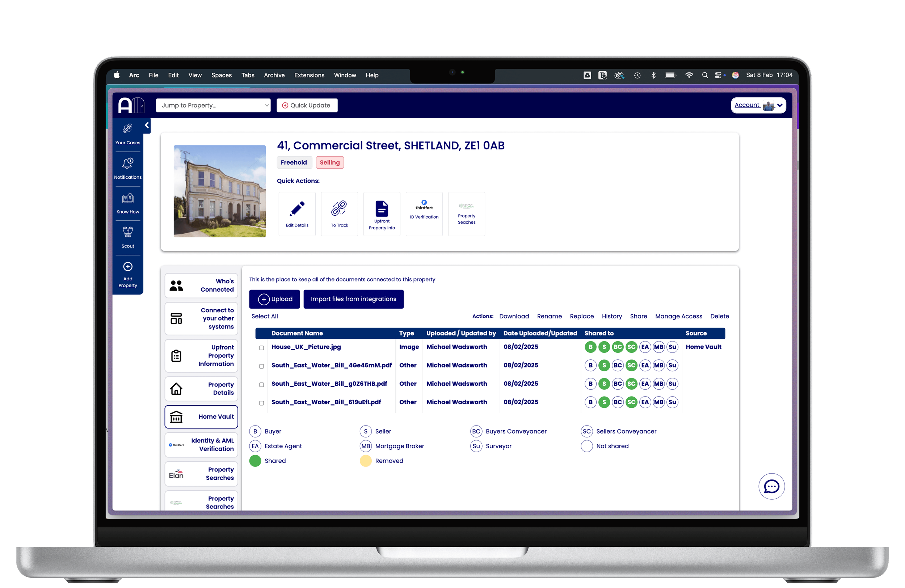Check the South_East_Water_Bill_619uEfl.pdf row
Viewport: 905px width, 588px height.
pyautogui.click(x=262, y=403)
